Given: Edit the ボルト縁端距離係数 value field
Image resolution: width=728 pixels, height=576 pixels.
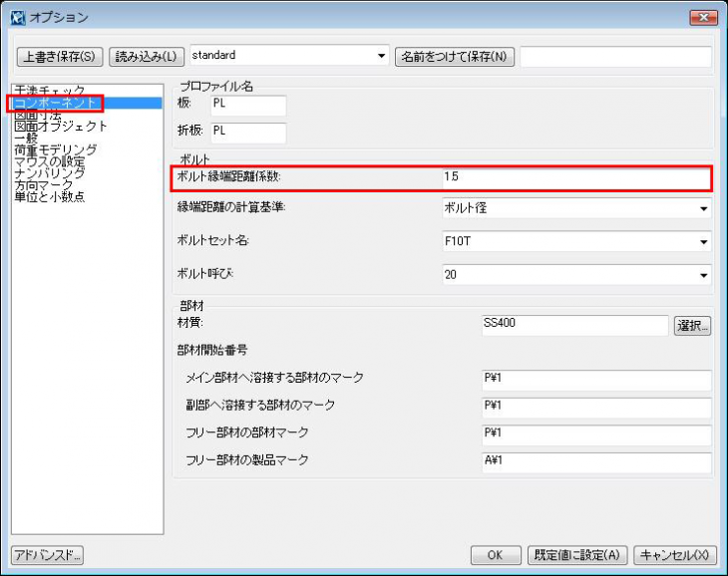Looking at the screenshot, I should [x=576, y=177].
